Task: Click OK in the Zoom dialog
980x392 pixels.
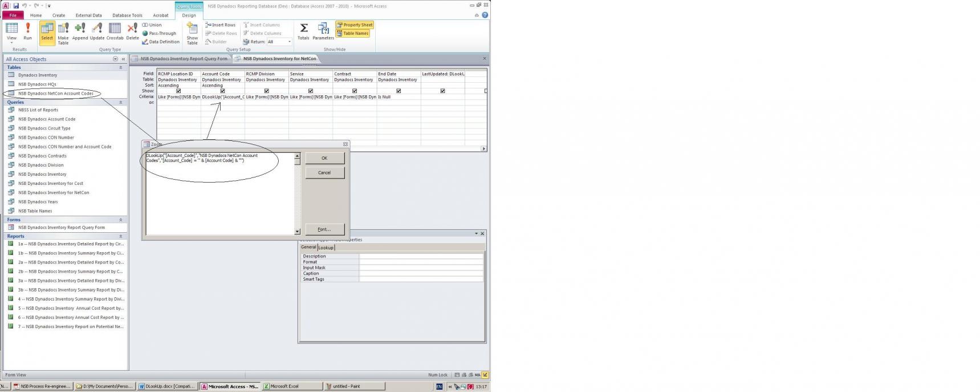Action: click(x=324, y=158)
